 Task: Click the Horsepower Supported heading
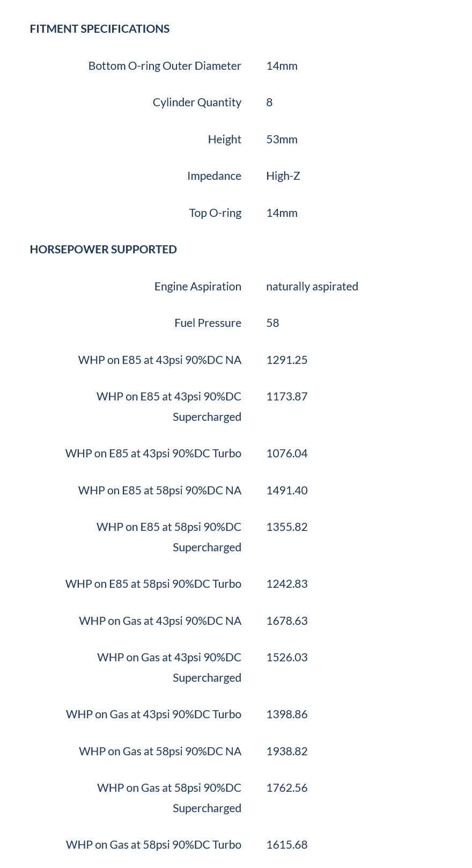(x=104, y=250)
